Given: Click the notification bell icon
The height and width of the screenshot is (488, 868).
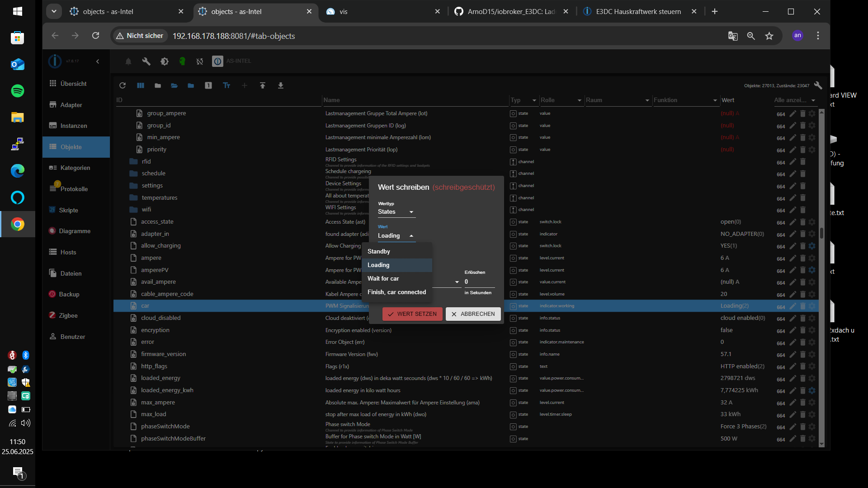Looking at the screenshot, I should [128, 61].
